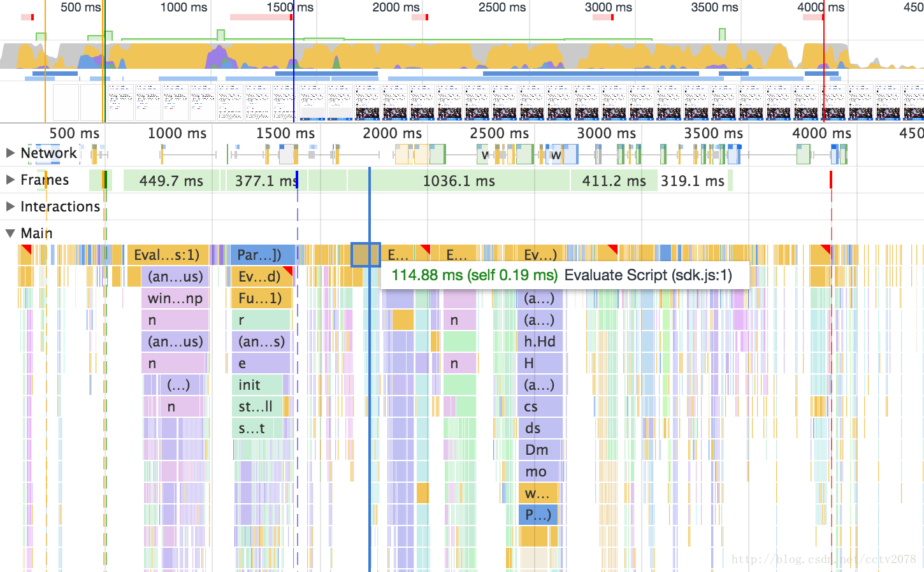Select the st…ll function block

257,406
